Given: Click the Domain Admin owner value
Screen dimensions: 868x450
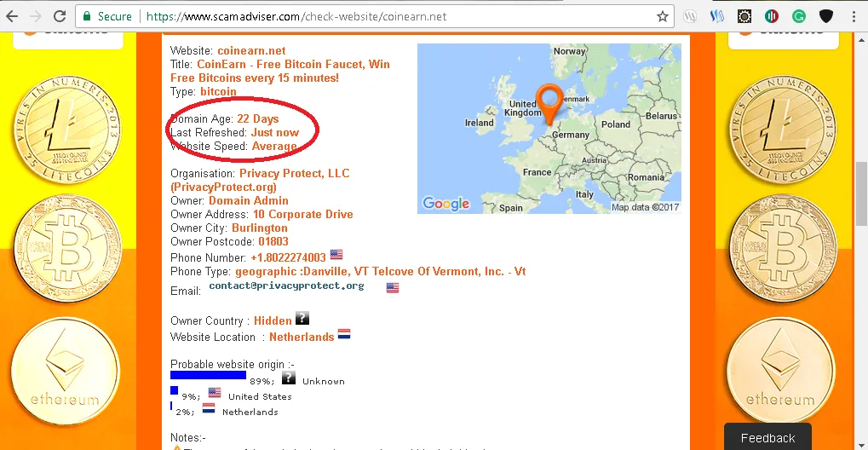Looking at the screenshot, I should point(249,200).
